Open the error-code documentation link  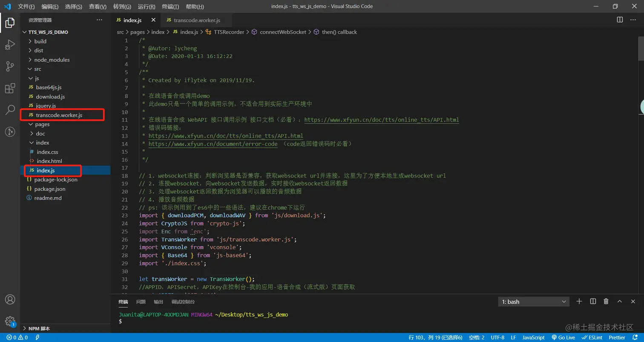point(213,144)
